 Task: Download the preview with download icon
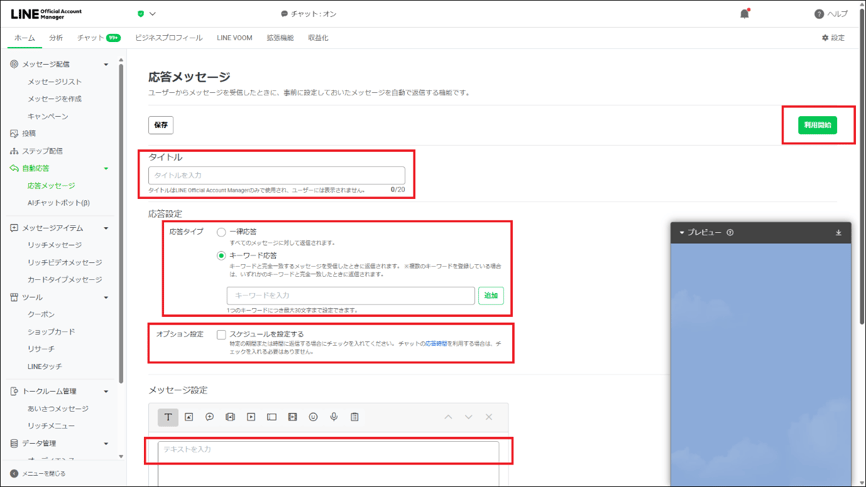click(x=838, y=232)
